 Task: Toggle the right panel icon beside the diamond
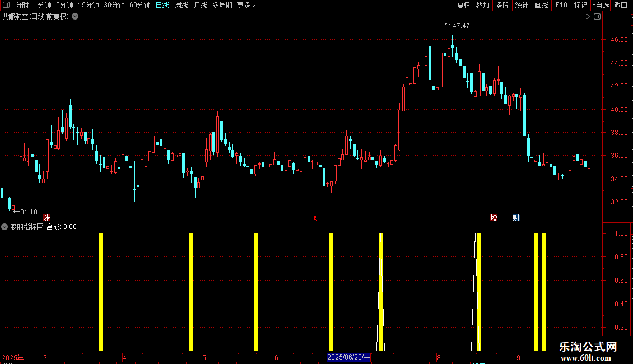597,17
